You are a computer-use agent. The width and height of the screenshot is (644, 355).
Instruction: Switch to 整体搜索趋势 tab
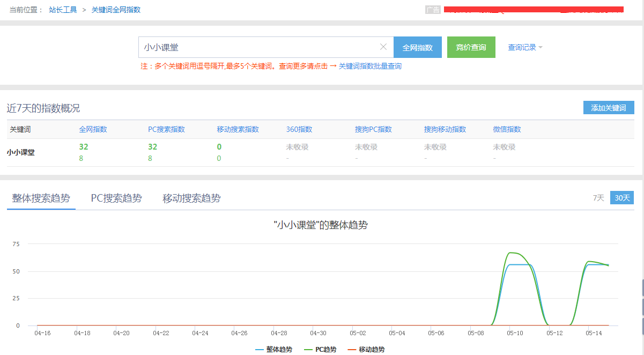point(41,198)
